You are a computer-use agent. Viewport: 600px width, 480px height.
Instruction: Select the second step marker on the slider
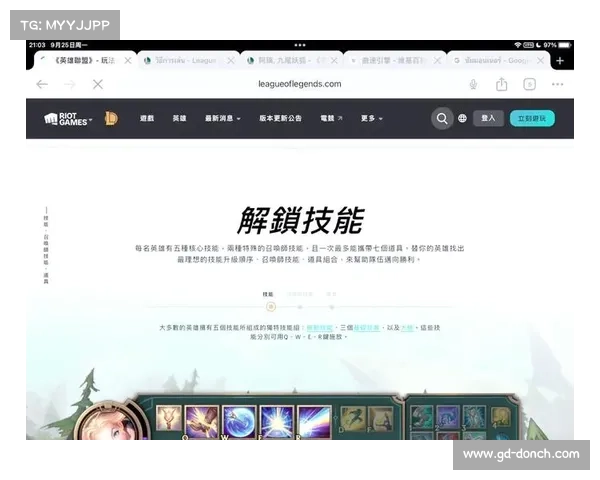click(300, 307)
